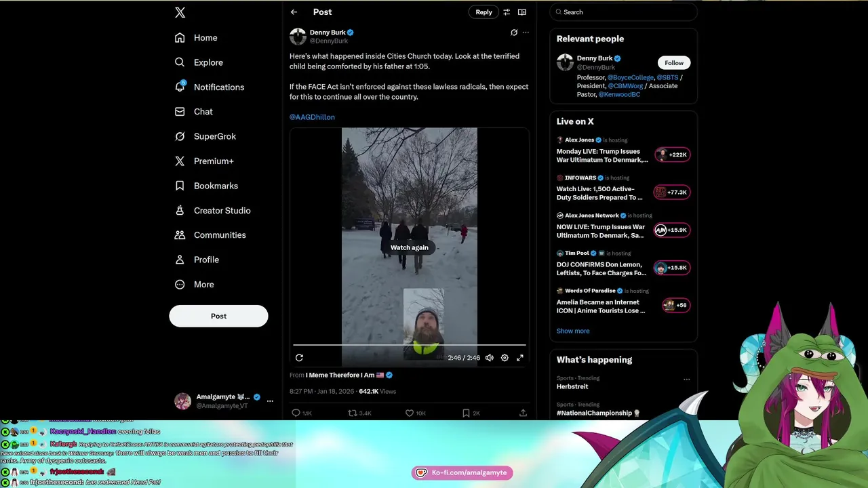
Task: Open SuperGrok from the sidebar
Action: [x=205, y=136]
